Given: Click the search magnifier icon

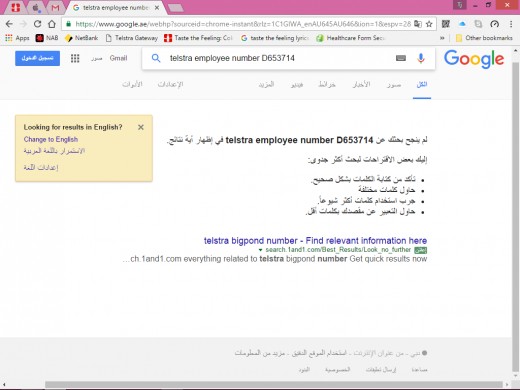Looking at the screenshot, I should pos(156,58).
